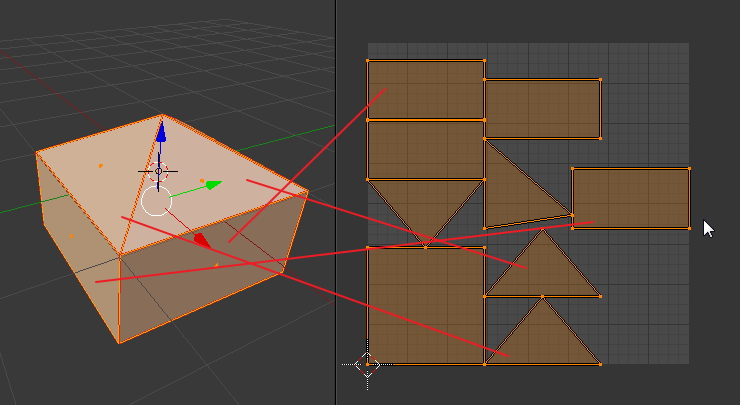The width and height of the screenshot is (740, 405).
Task: Select the upper-middle rectangle UV island
Action: (x=543, y=109)
